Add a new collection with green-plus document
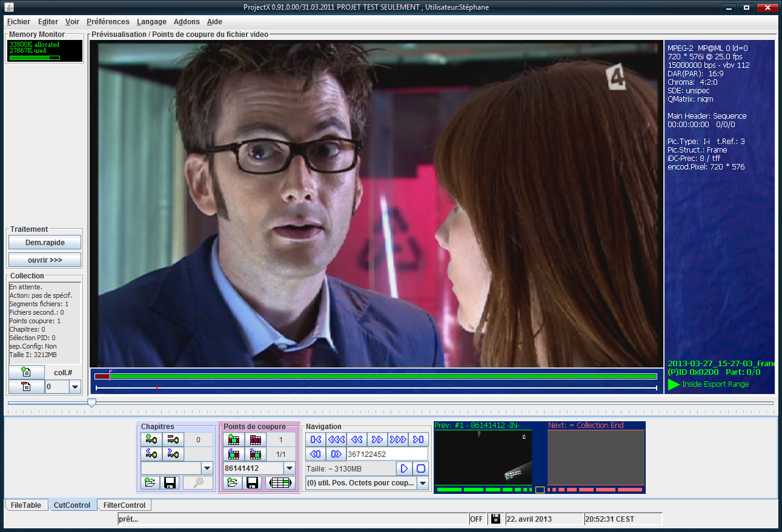The image size is (782, 532). (x=27, y=372)
